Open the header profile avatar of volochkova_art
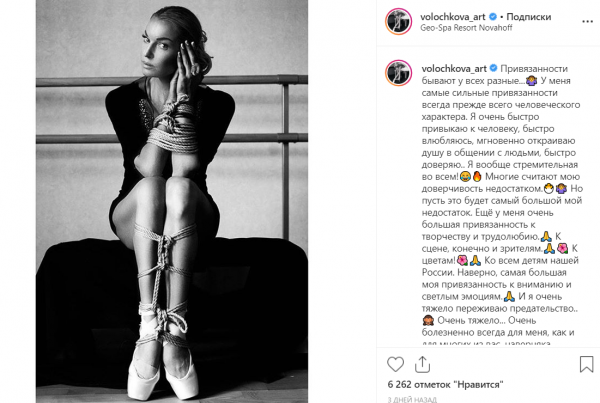Image resolution: width=600 pixels, height=403 pixels. pos(398,21)
